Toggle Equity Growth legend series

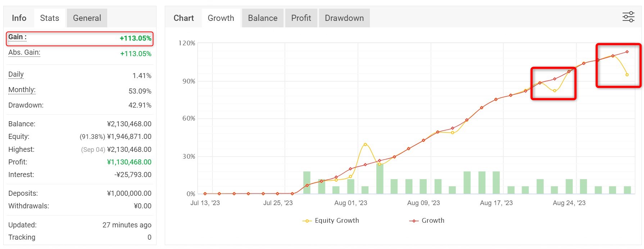(x=336, y=221)
